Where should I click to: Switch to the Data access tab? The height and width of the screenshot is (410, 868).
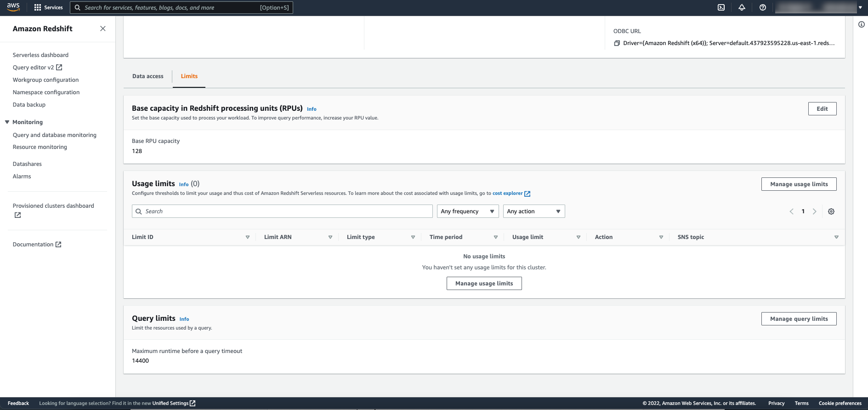(x=148, y=76)
